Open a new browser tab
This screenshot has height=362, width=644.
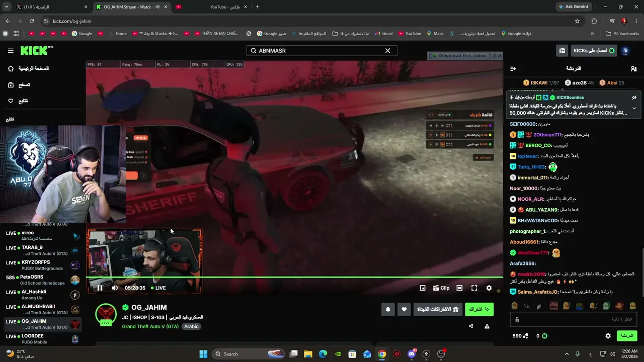[258, 7]
